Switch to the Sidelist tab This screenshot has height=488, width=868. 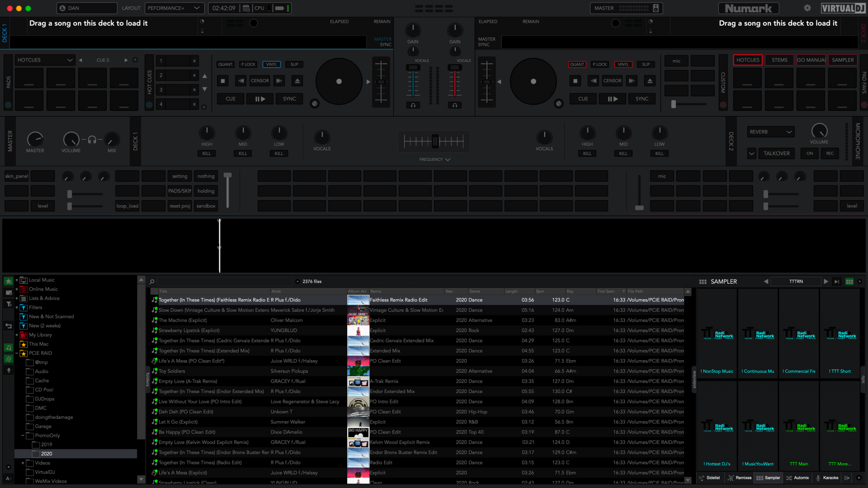click(x=709, y=478)
